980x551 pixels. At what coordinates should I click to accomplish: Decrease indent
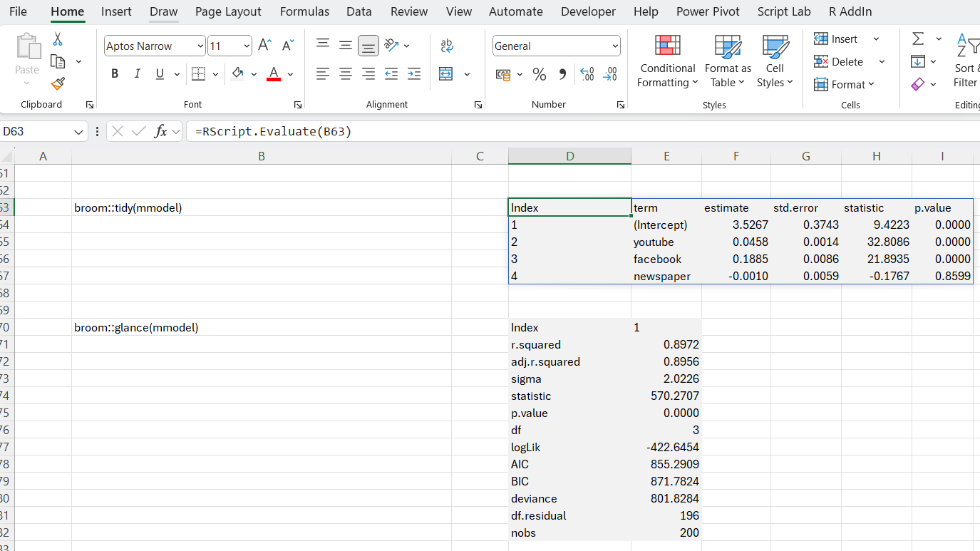391,73
